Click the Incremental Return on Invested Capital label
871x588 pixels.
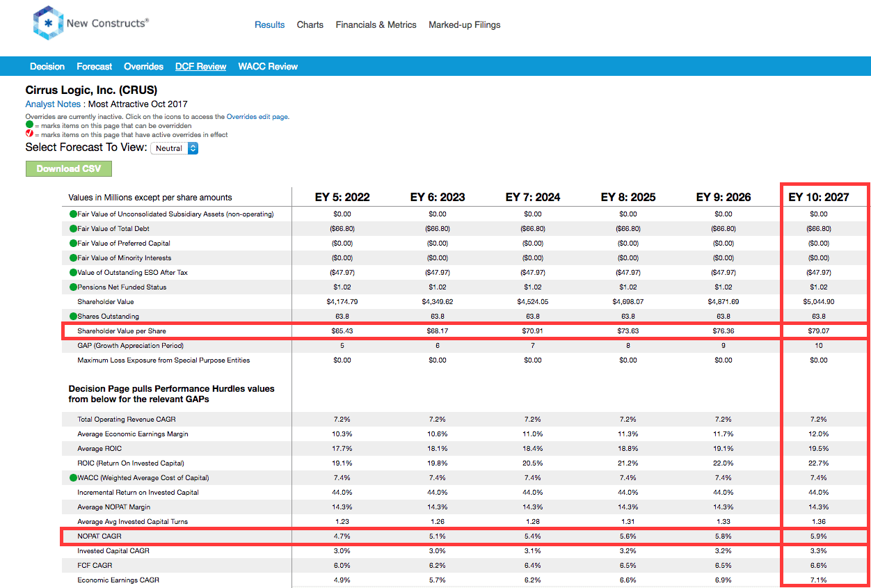pos(138,493)
